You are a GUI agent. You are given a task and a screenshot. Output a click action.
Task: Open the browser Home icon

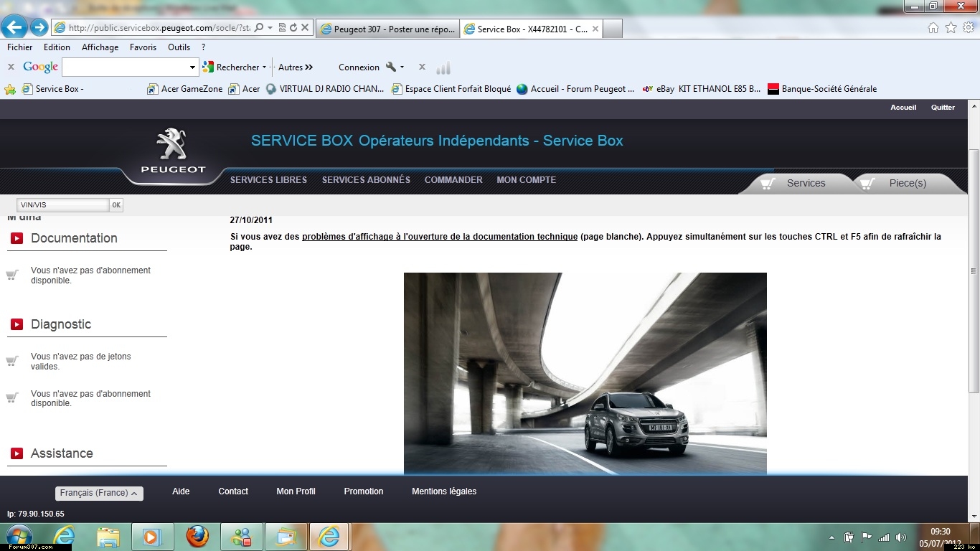coord(933,28)
